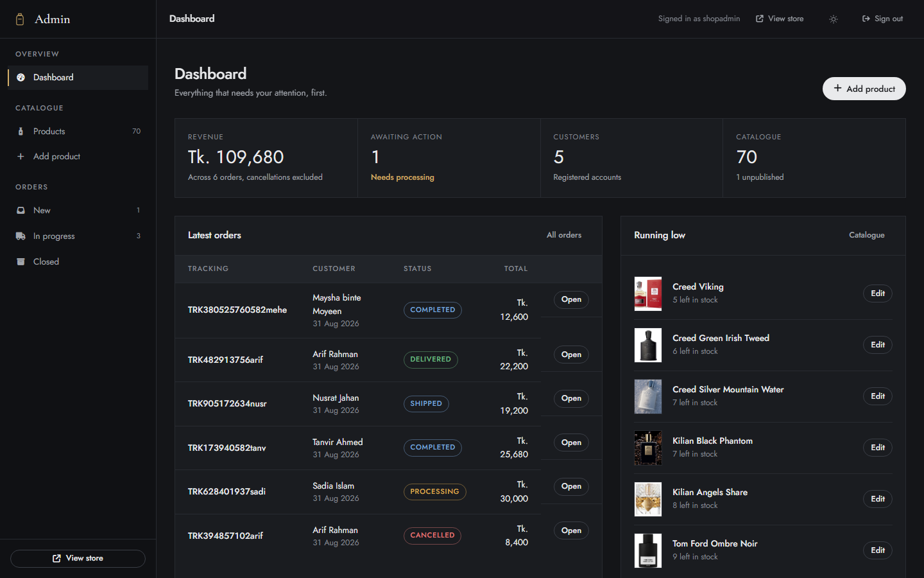Click the external-link icon next to View store in header
Image resolution: width=924 pixels, height=578 pixels.
[760, 19]
